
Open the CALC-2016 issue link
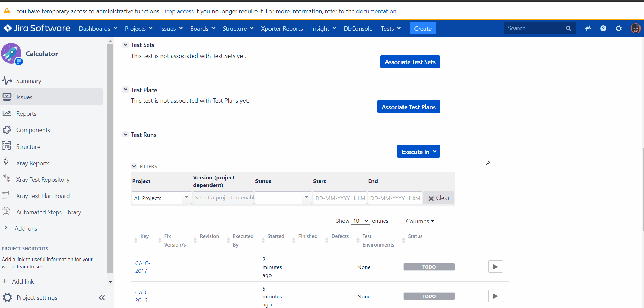pyautogui.click(x=142, y=296)
